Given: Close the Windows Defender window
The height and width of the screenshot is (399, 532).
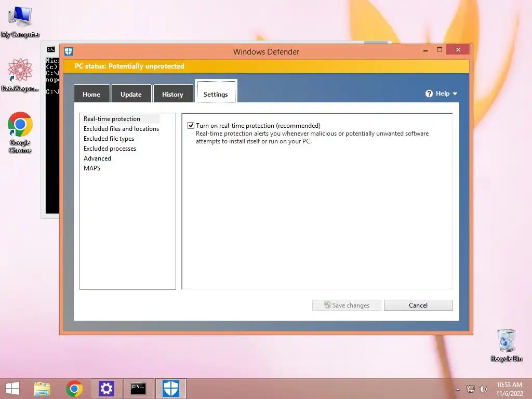Looking at the screenshot, I should pos(458,49).
